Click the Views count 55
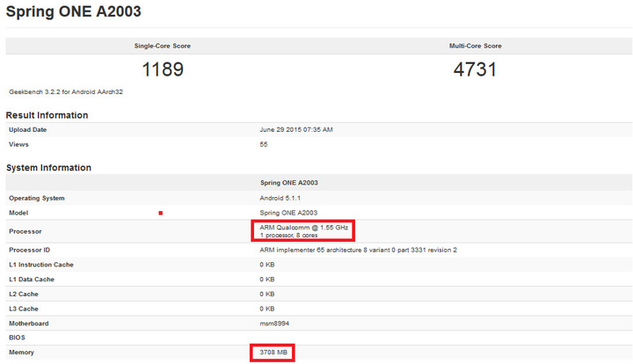 (264, 144)
